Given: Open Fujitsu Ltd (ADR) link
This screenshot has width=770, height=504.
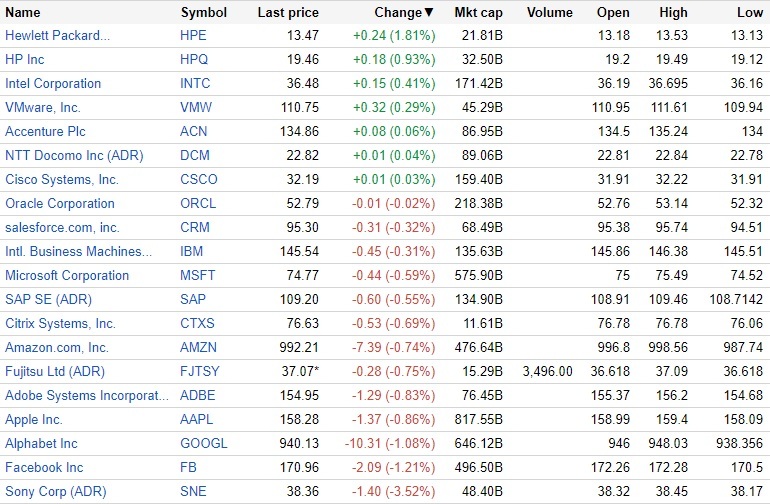Looking at the screenshot, I should click(x=54, y=372).
